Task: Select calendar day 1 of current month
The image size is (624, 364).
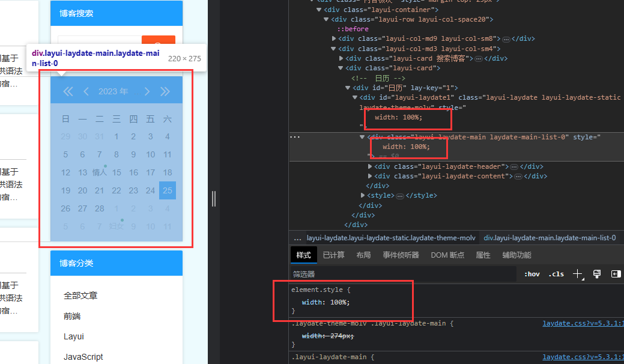Action: click(116, 136)
